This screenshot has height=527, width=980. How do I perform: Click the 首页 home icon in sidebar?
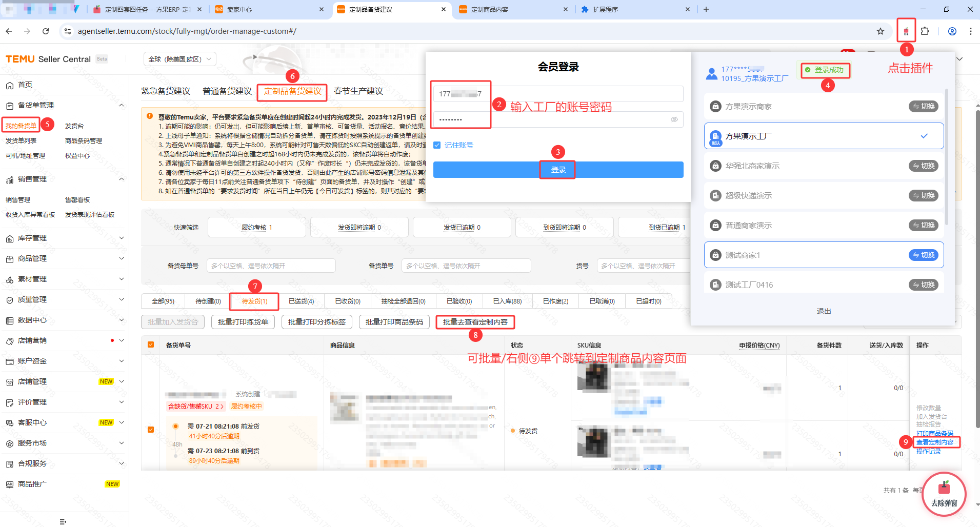[9, 85]
